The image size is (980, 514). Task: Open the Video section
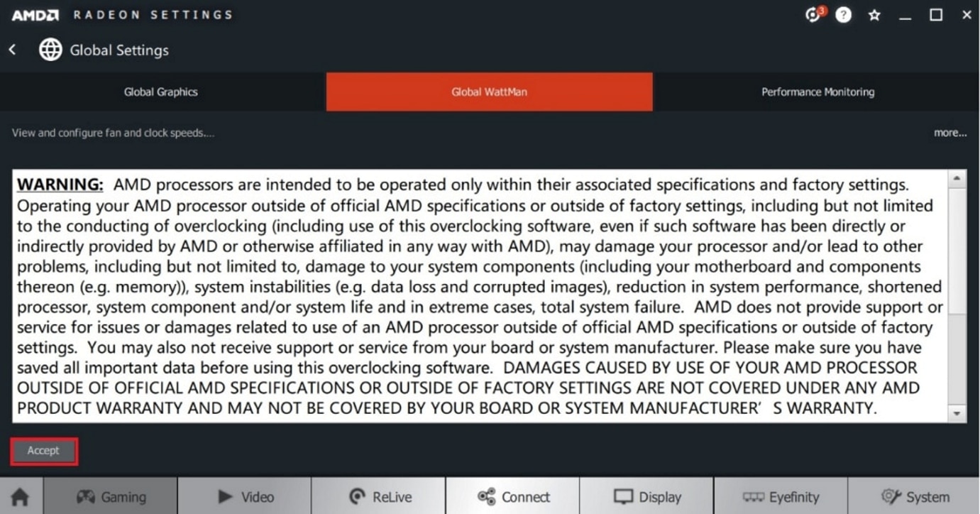244,496
